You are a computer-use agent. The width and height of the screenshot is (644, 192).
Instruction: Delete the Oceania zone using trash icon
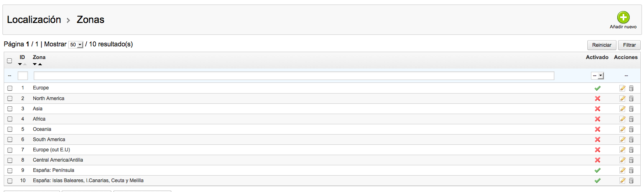pos(631,129)
